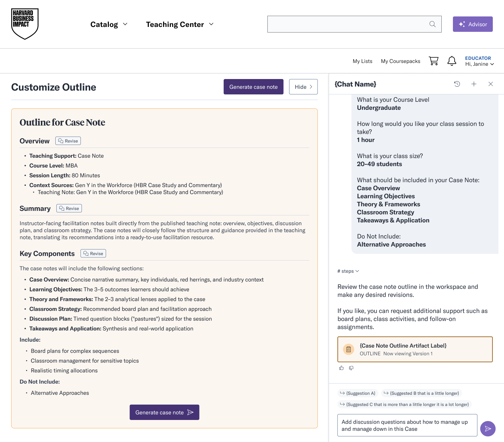Open the notifications bell
504x442 pixels.
point(452,61)
